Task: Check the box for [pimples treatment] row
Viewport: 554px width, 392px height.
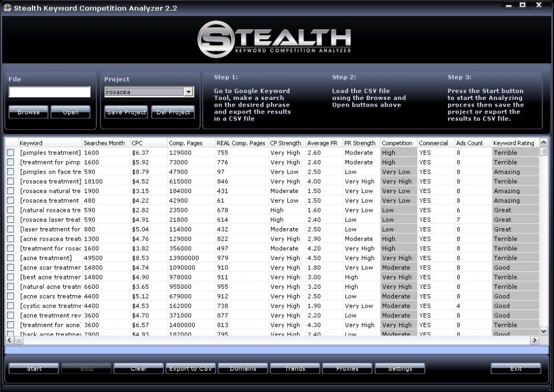Action: coord(10,152)
